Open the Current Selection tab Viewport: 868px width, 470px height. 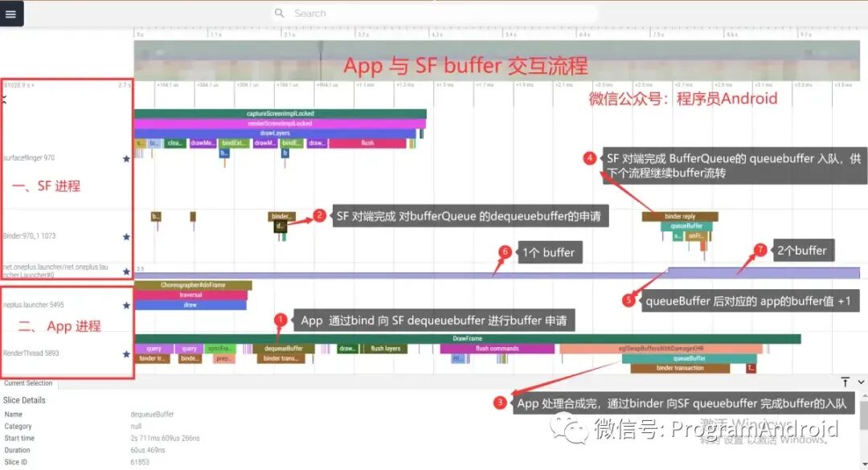click(28, 383)
